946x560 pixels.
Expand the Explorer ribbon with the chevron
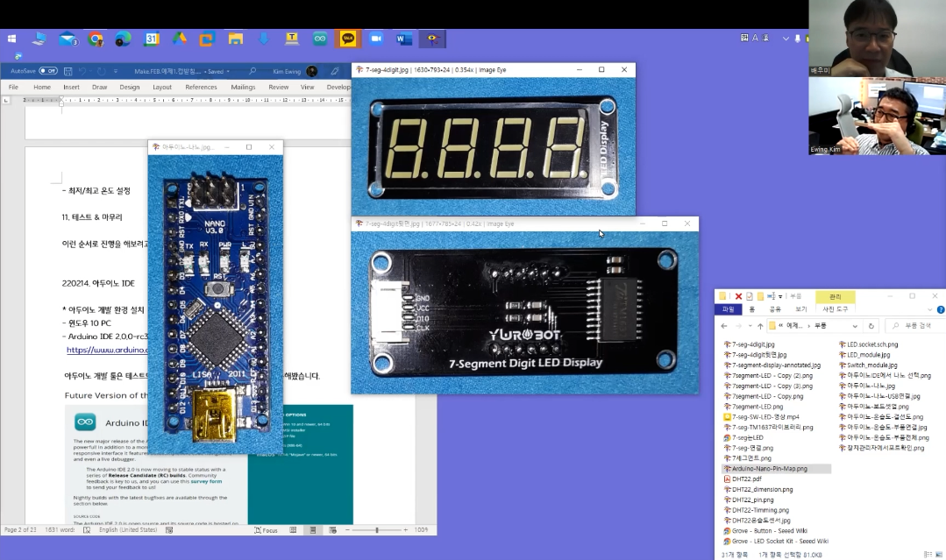point(929,309)
